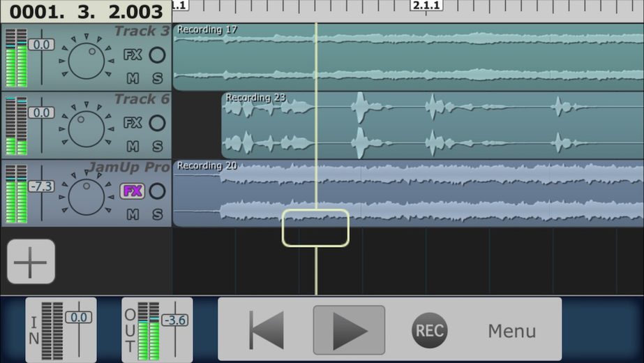Click the JamUp Pro level meter
644x363 pixels.
point(17,193)
